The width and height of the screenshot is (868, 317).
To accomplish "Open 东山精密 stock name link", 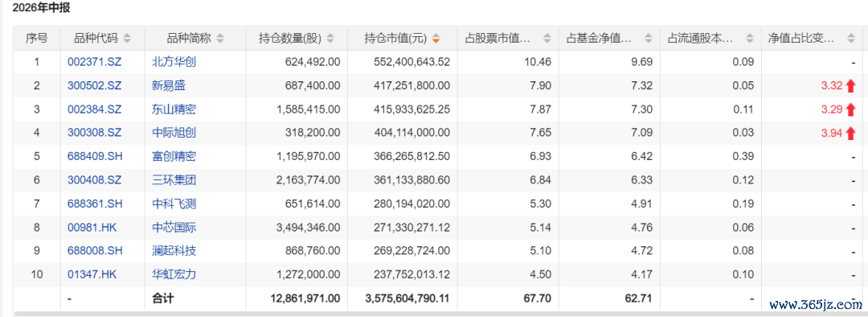I will [174, 109].
